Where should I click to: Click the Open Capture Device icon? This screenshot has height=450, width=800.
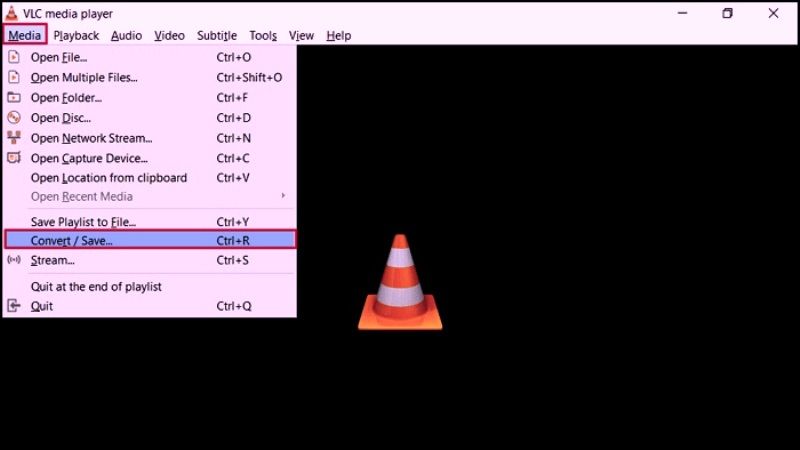click(x=14, y=158)
